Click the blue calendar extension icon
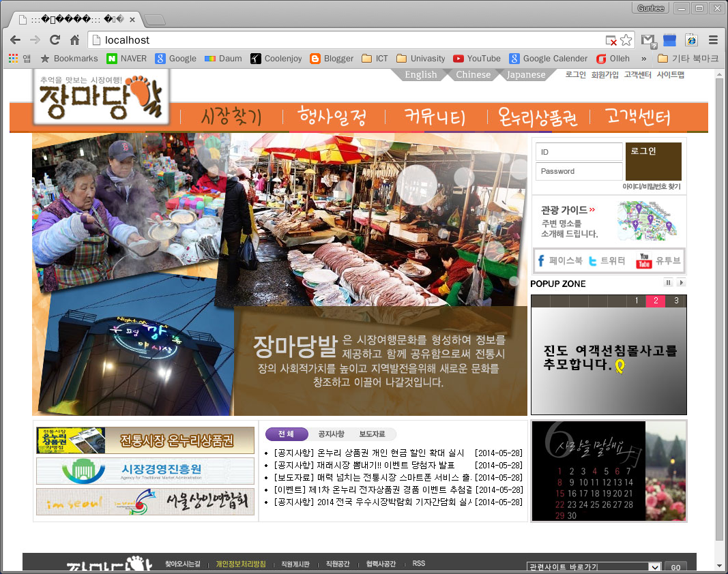Image resolution: width=728 pixels, height=574 pixels. [669, 40]
